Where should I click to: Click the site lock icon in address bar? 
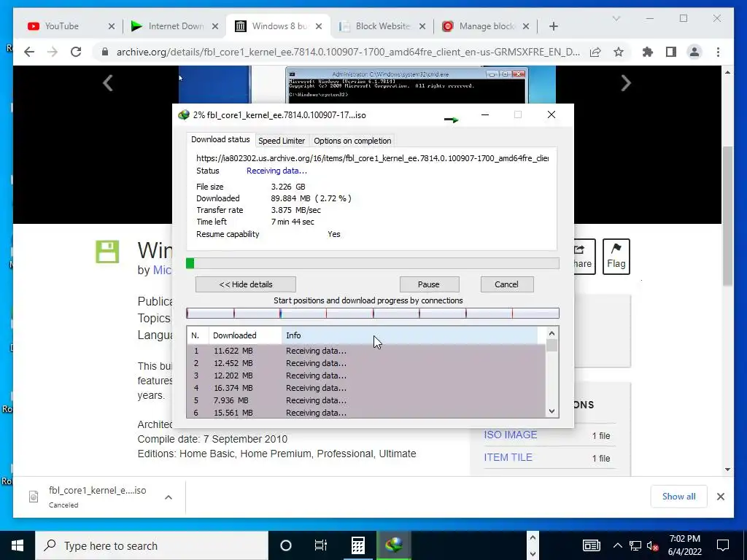point(105,52)
